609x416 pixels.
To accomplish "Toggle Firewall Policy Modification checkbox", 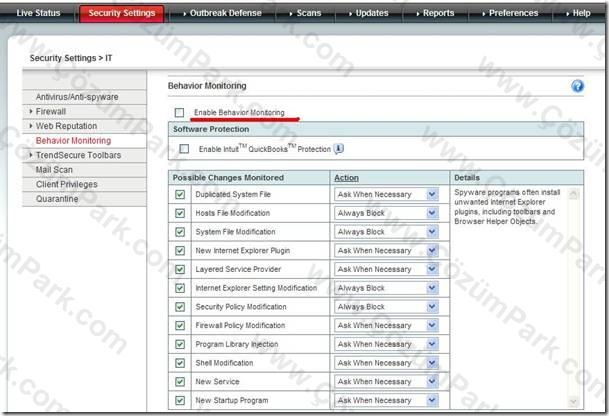I will [180, 325].
